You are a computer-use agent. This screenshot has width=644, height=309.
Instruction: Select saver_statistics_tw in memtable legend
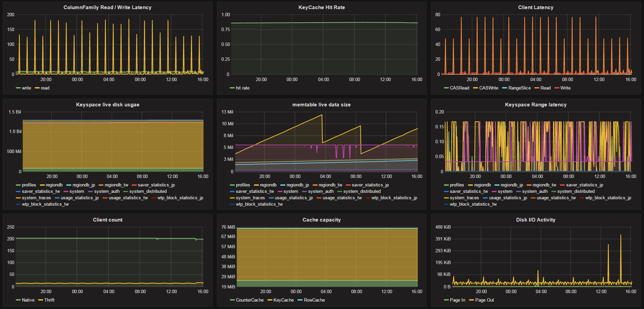click(255, 191)
